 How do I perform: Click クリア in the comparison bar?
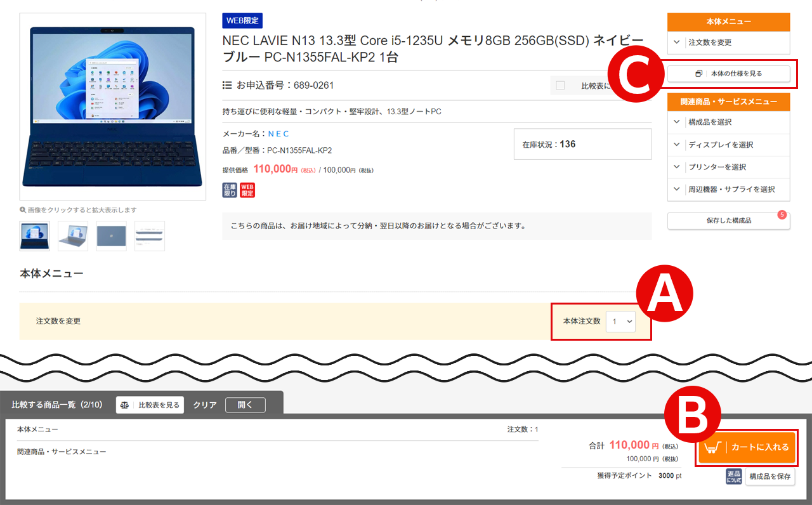205,405
